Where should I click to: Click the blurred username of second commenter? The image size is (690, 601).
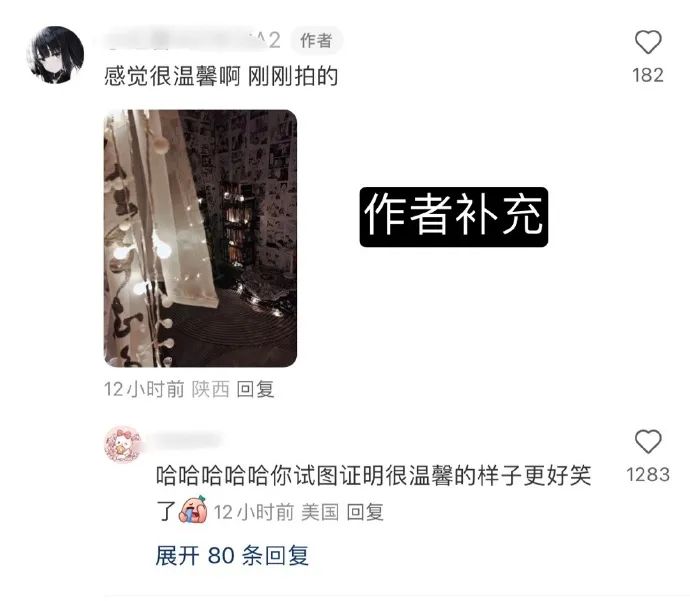pyautogui.click(x=184, y=440)
